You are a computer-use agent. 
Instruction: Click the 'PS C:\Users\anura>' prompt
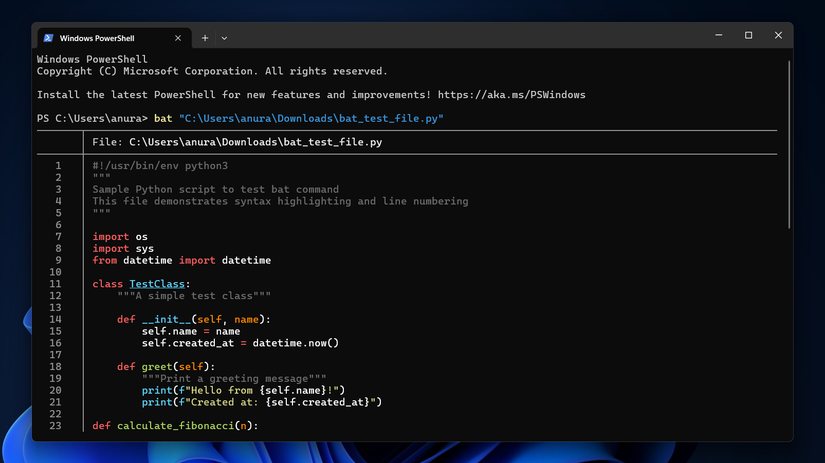pos(92,118)
